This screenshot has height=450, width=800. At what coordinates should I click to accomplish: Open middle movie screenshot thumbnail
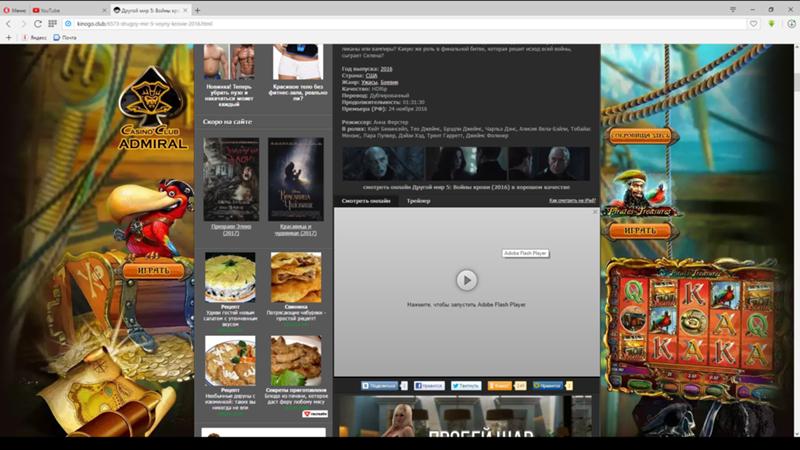466,164
